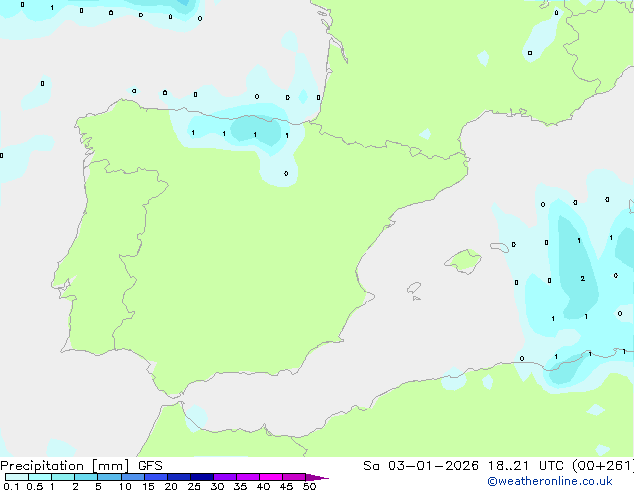This screenshot has width=634, height=490.
Task: Click the '50' legend scale label
Action: point(309,486)
